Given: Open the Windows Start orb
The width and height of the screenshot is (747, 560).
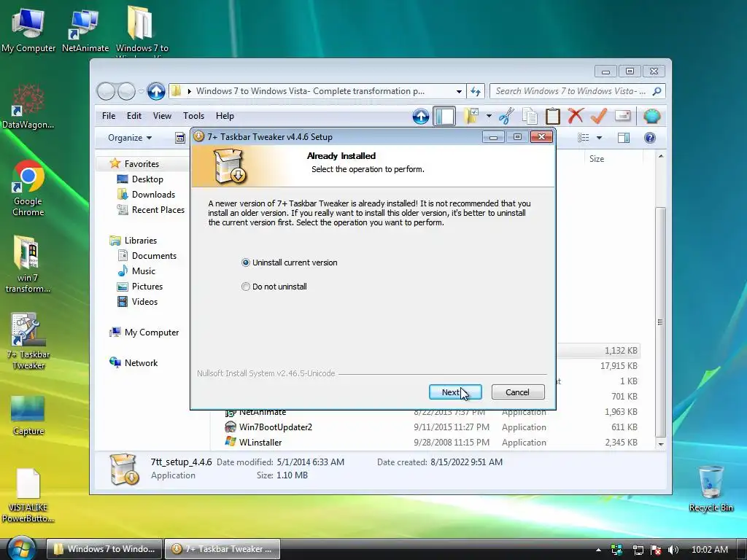Looking at the screenshot, I should tap(21, 548).
